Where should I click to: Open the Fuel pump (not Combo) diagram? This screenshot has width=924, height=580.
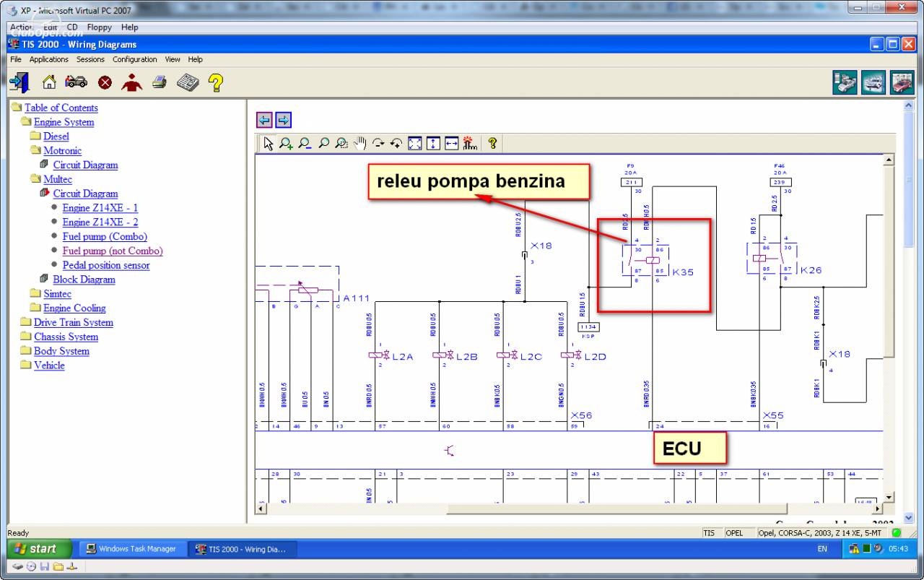[113, 251]
